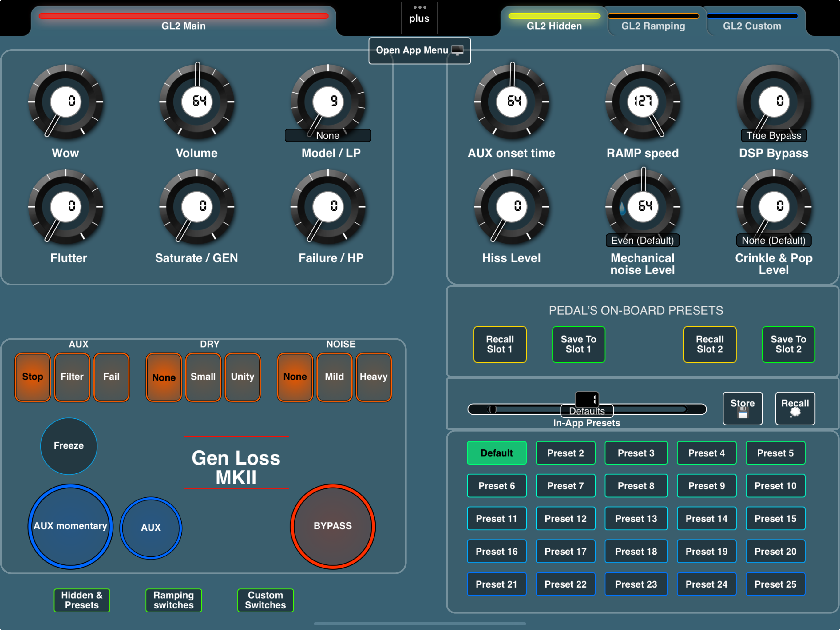This screenshot has width=840, height=630.
Task: Click the In-App Presets slider
Action: tap(587, 409)
